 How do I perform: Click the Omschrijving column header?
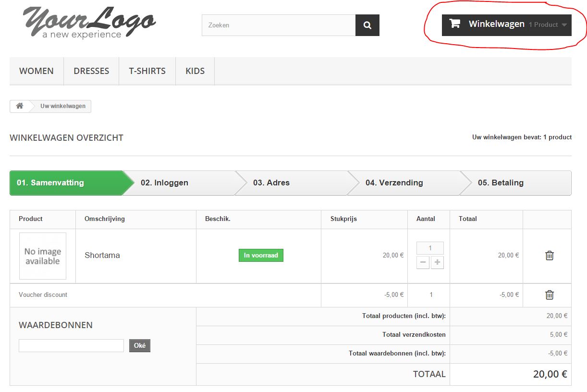(x=105, y=219)
